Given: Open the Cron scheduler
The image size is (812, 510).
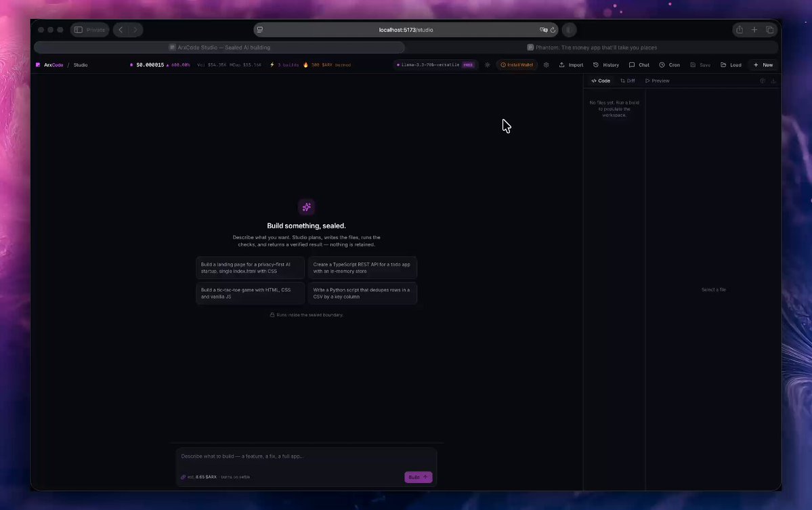Looking at the screenshot, I should [x=670, y=65].
